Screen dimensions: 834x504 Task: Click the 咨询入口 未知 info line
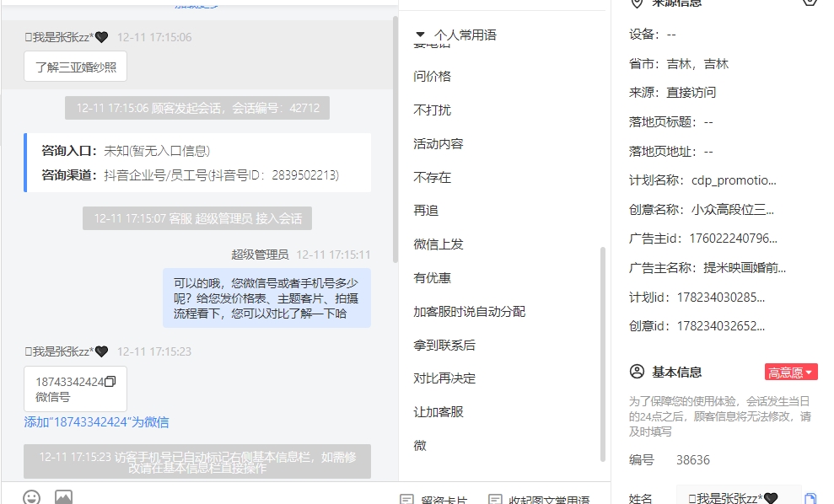click(126, 151)
